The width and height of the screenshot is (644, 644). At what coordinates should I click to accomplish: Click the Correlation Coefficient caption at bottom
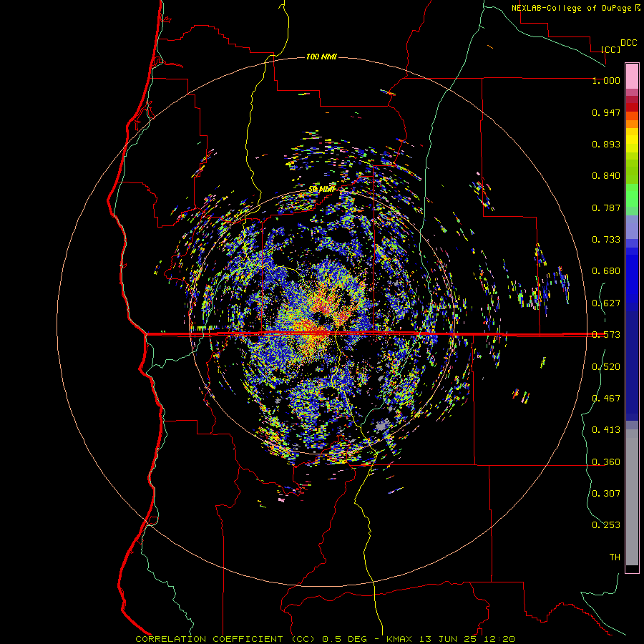[325, 639]
